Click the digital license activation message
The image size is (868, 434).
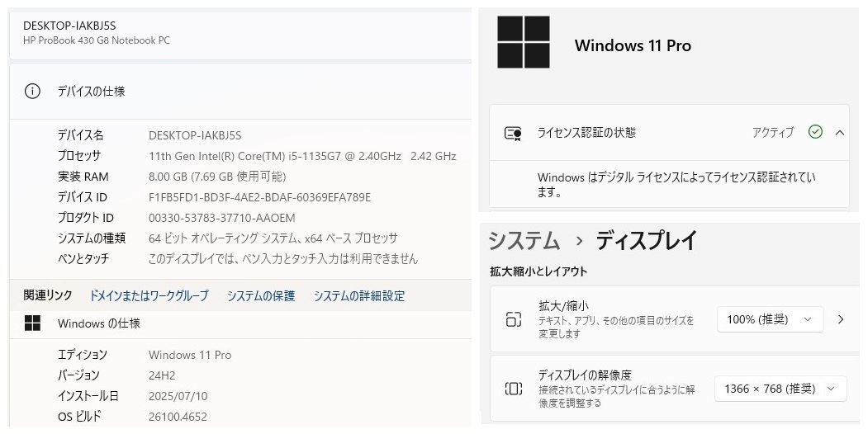pos(676,185)
